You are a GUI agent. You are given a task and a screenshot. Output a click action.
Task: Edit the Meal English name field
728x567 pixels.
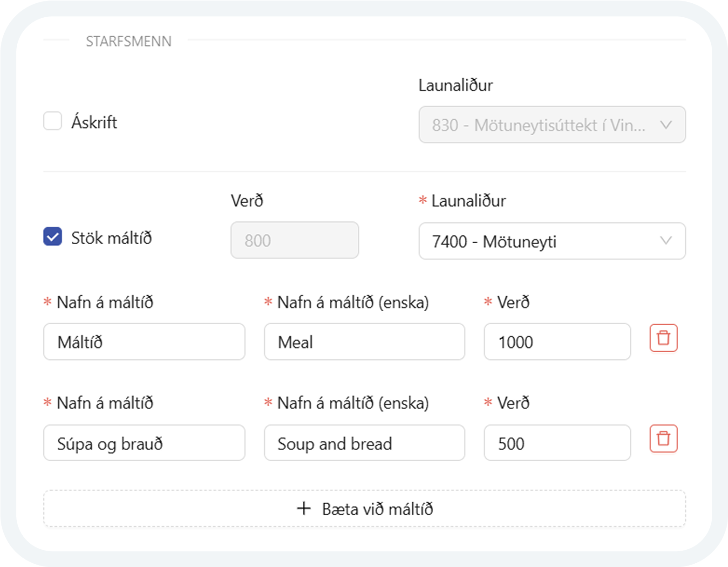tap(364, 342)
